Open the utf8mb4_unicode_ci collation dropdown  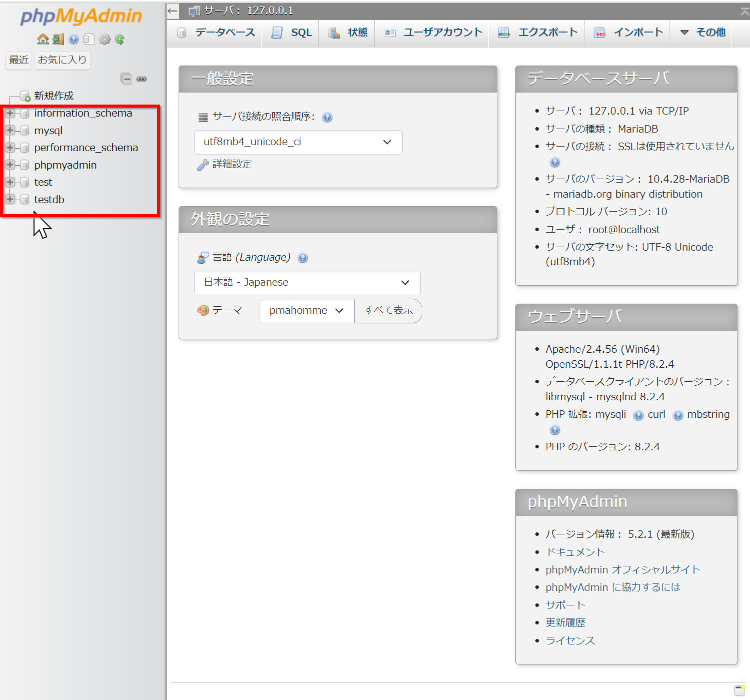point(298,142)
